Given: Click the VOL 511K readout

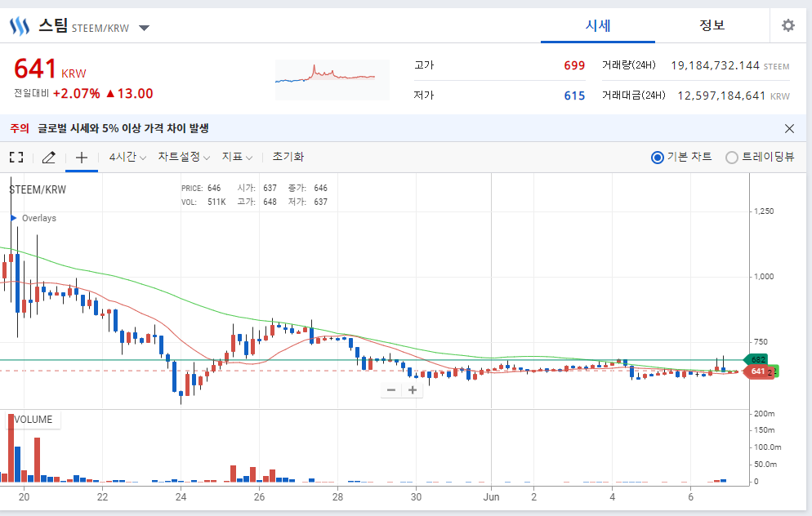Looking at the screenshot, I should click(x=203, y=202).
